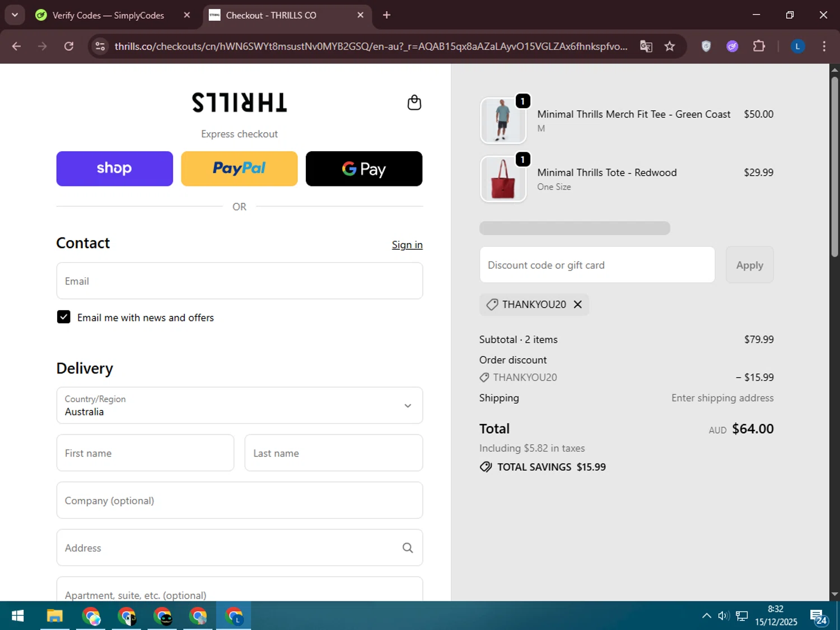Click the Apply discount button

pyautogui.click(x=749, y=265)
